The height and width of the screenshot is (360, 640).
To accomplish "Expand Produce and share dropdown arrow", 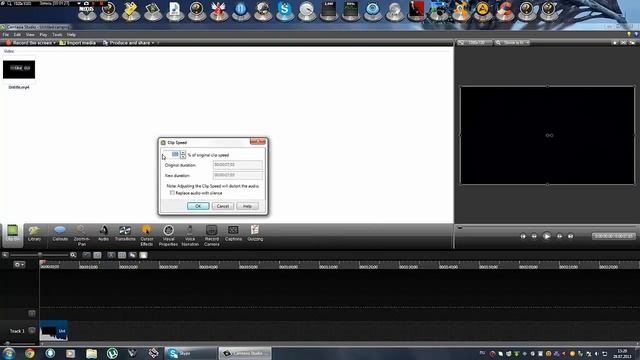I will coord(153,42).
